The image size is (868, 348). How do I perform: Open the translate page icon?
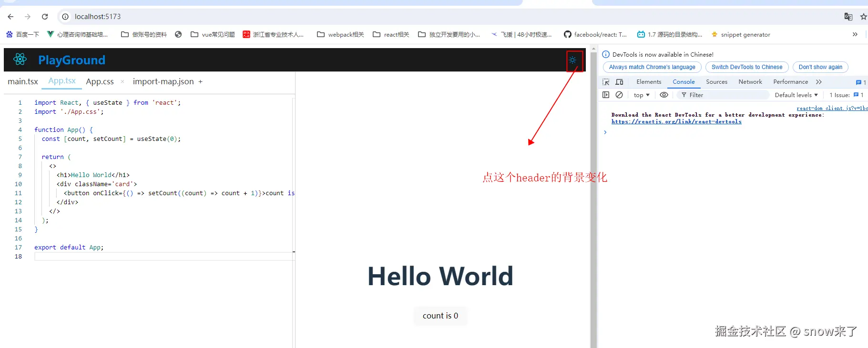tap(848, 17)
